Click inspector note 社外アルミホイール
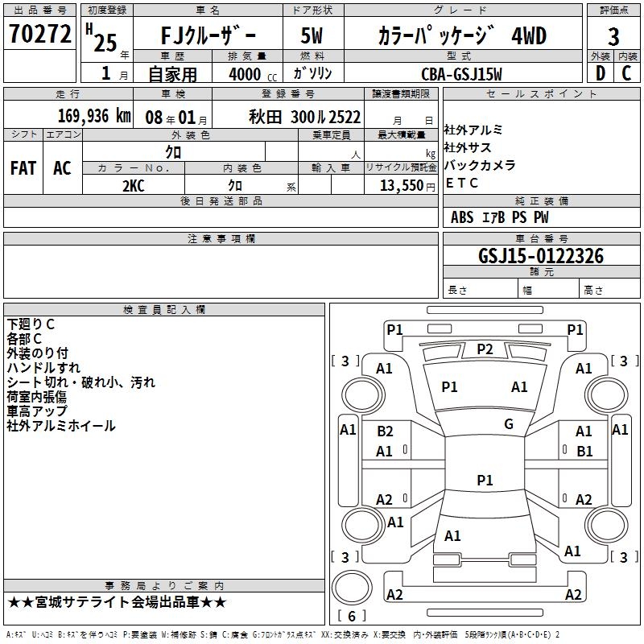The height and width of the screenshot is (644, 644). pyautogui.click(x=61, y=426)
